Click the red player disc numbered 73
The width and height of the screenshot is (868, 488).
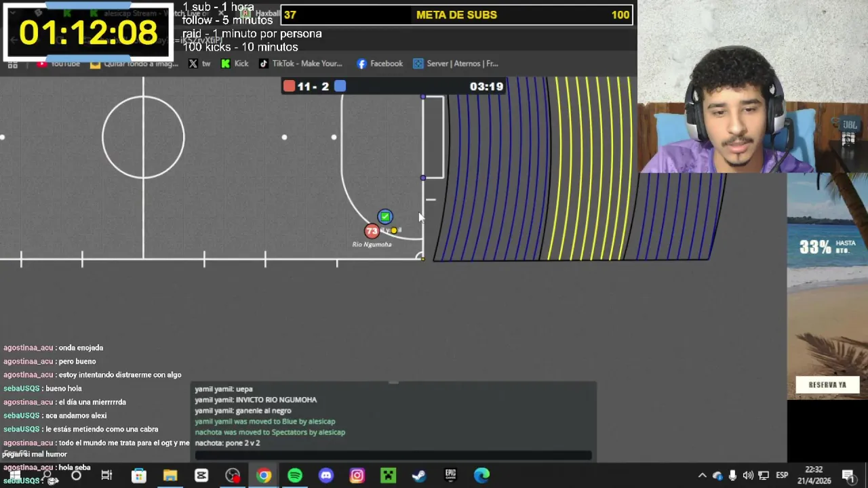coord(371,232)
